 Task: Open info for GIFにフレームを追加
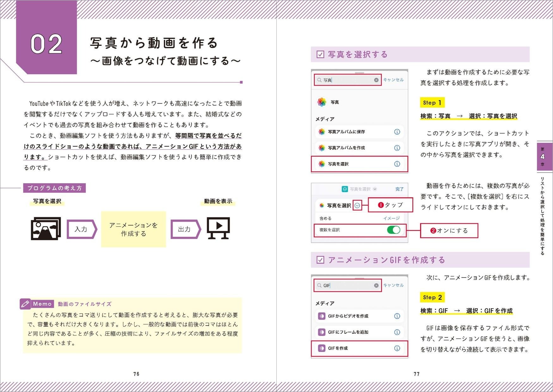pyautogui.click(x=397, y=332)
